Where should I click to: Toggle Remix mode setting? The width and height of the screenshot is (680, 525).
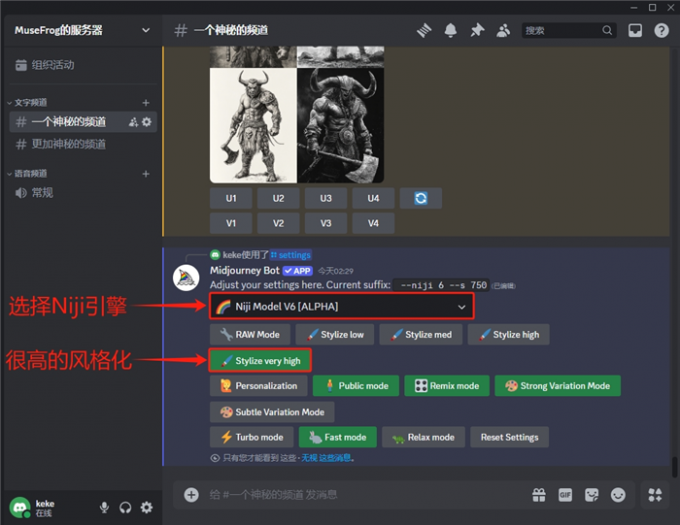(447, 386)
